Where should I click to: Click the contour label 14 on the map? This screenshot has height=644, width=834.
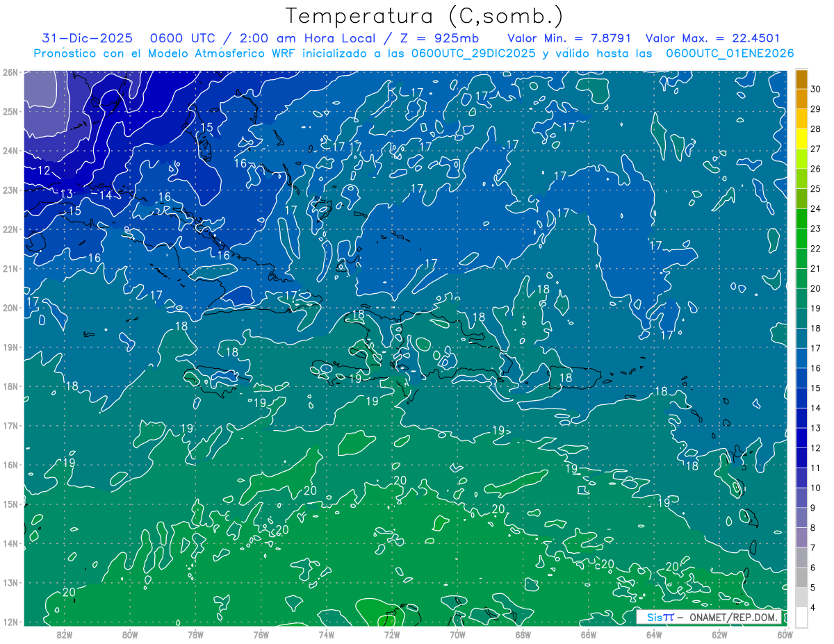point(106,195)
